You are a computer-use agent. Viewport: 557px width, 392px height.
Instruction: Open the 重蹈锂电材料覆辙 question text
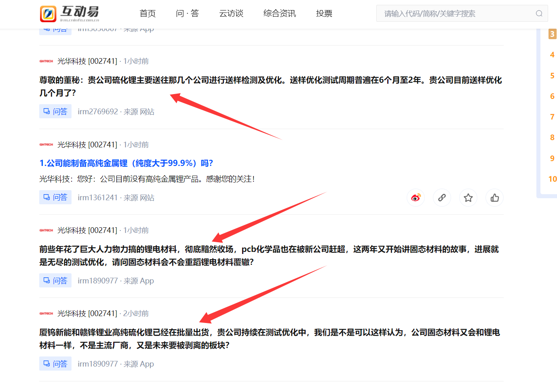click(x=269, y=256)
